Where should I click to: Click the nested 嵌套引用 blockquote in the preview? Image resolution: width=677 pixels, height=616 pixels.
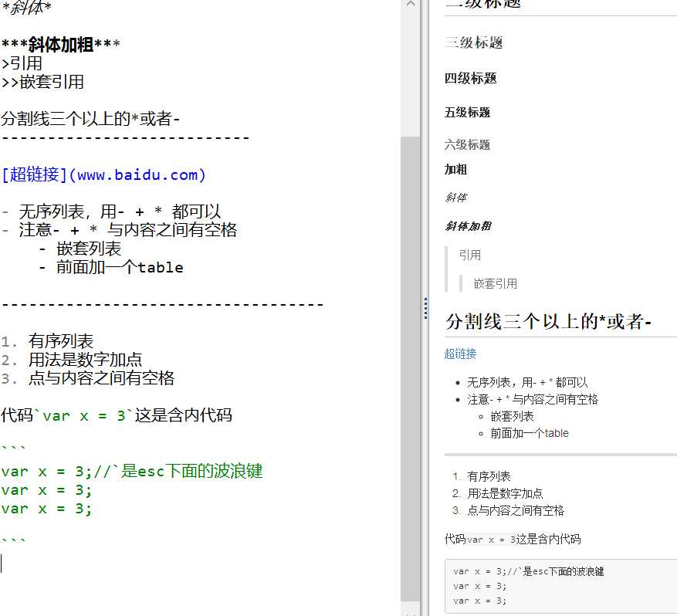tap(496, 283)
